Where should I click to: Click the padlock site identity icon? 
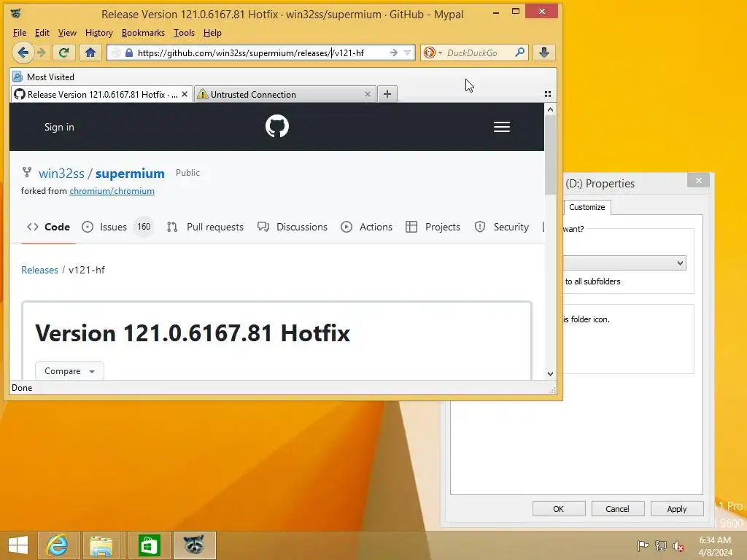(129, 52)
